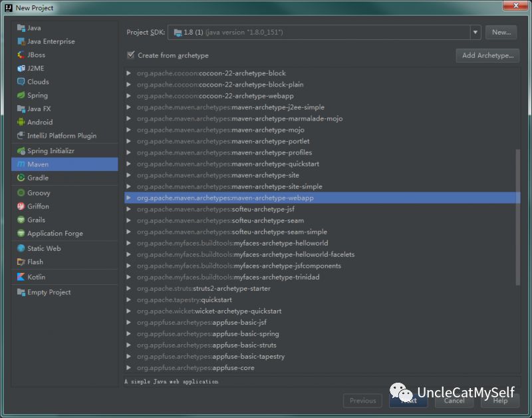This screenshot has width=532, height=418.
Task: Expand maven-archetype-j2ee-simple node
Action: pyautogui.click(x=128, y=107)
